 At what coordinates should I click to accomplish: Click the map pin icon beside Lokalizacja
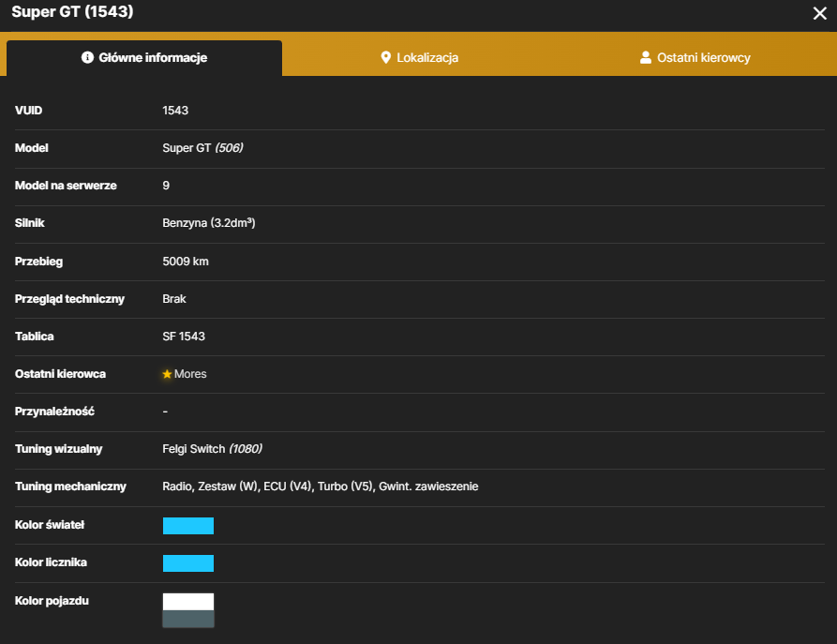tap(385, 58)
